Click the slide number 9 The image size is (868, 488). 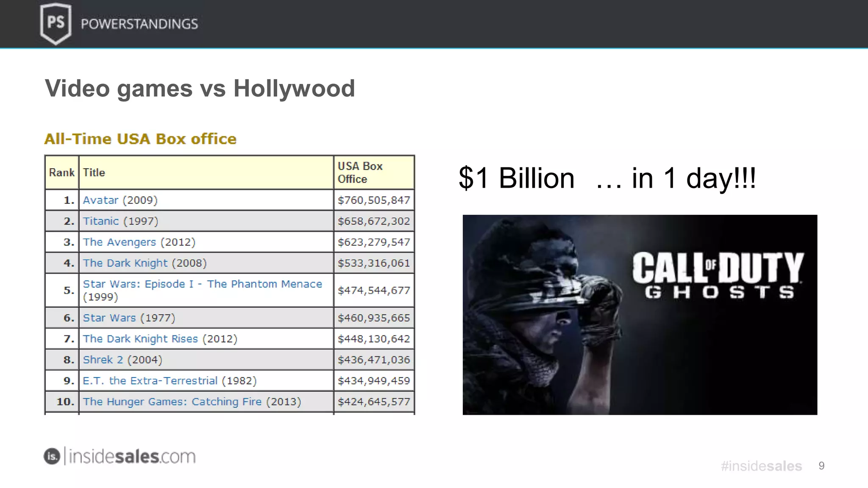[x=821, y=466]
